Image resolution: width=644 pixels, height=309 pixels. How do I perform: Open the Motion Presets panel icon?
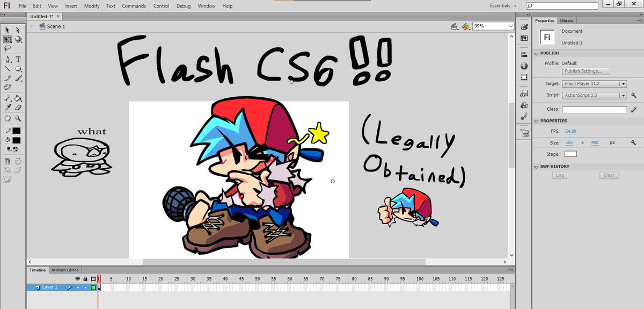524,116
